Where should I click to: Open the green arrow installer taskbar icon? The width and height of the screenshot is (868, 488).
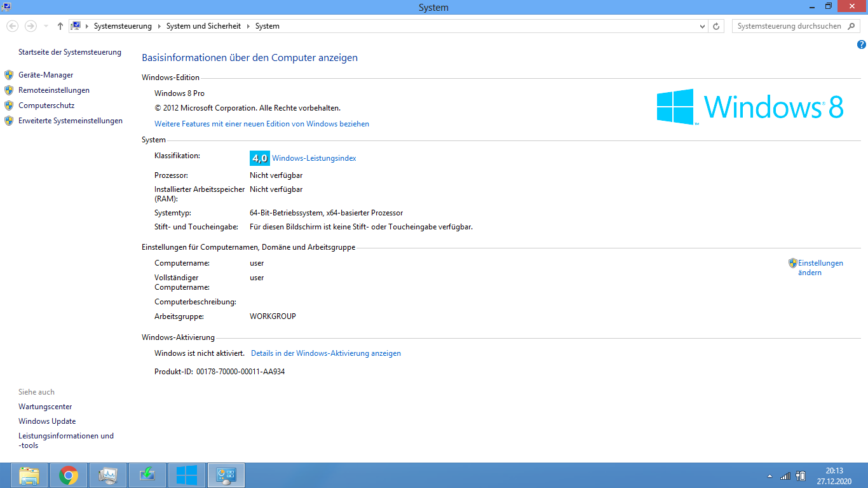[147, 475]
